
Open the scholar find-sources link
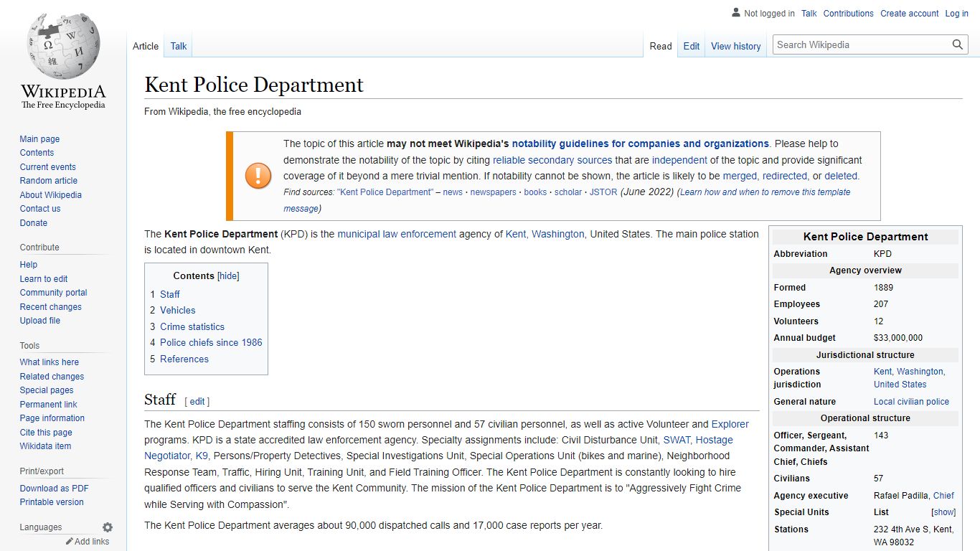[568, 192]
